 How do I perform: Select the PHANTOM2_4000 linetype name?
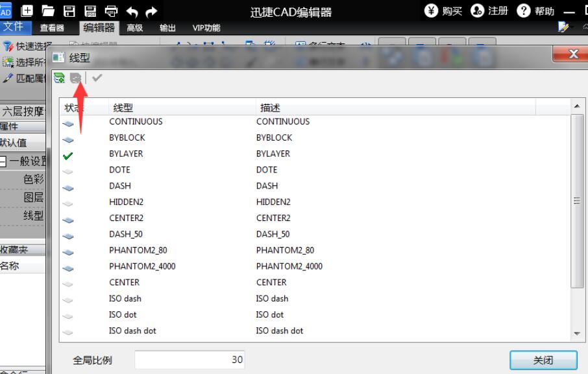point(142,266)
